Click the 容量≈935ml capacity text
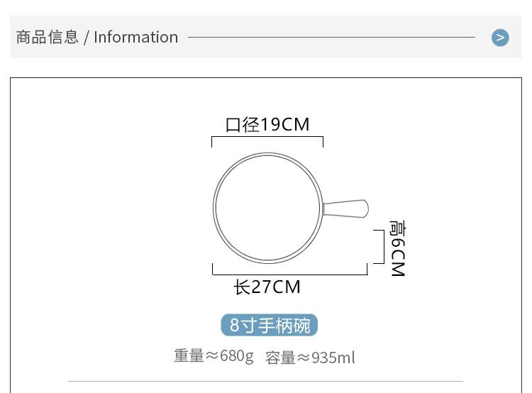 pos(310,358)
